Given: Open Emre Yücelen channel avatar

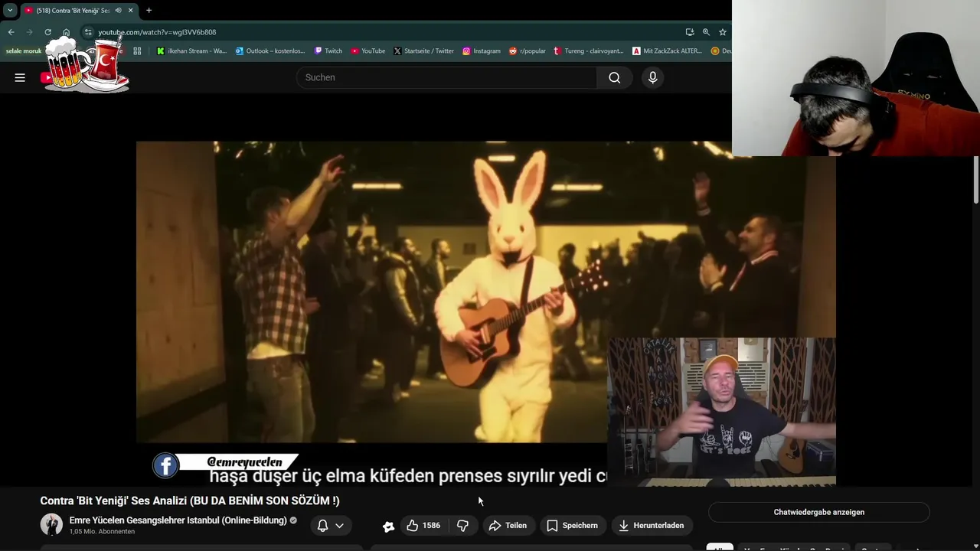Looking at the screenshot, I should coord(51,525).
